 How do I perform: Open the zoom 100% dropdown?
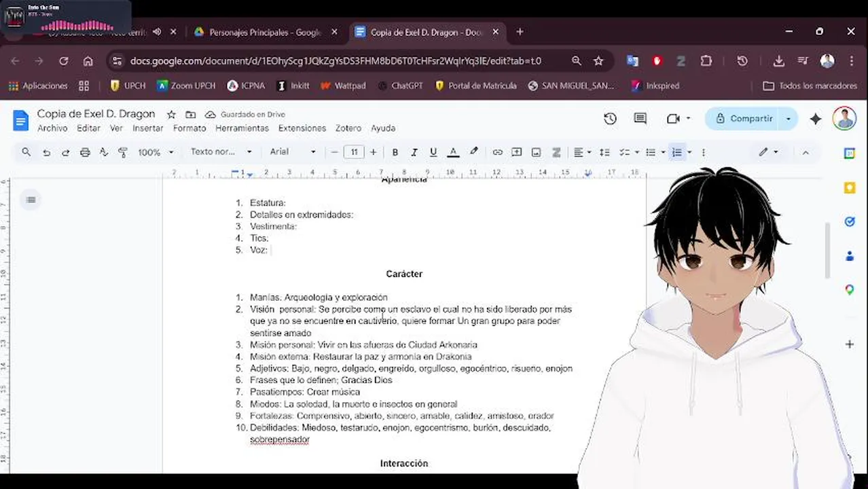coord(156,152)
